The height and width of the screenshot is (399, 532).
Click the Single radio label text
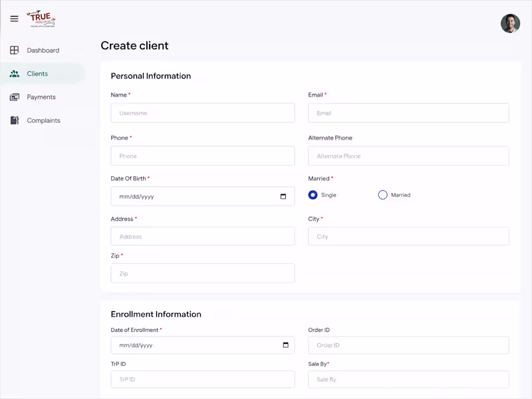pyautogui.click(x=329, y=195)
